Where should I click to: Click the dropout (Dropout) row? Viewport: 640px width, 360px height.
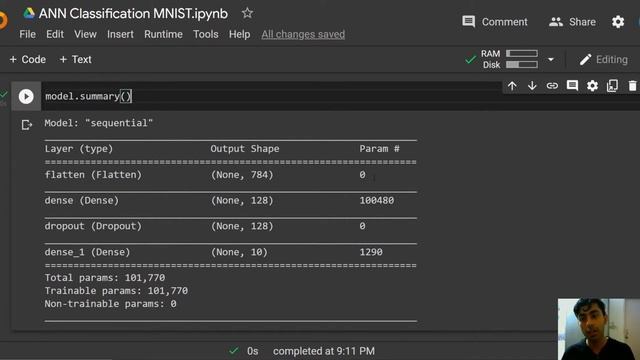[x=231, y=226]
